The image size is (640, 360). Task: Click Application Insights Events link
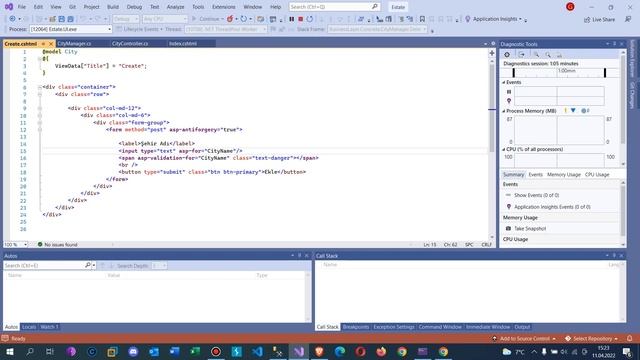(552, 207)
